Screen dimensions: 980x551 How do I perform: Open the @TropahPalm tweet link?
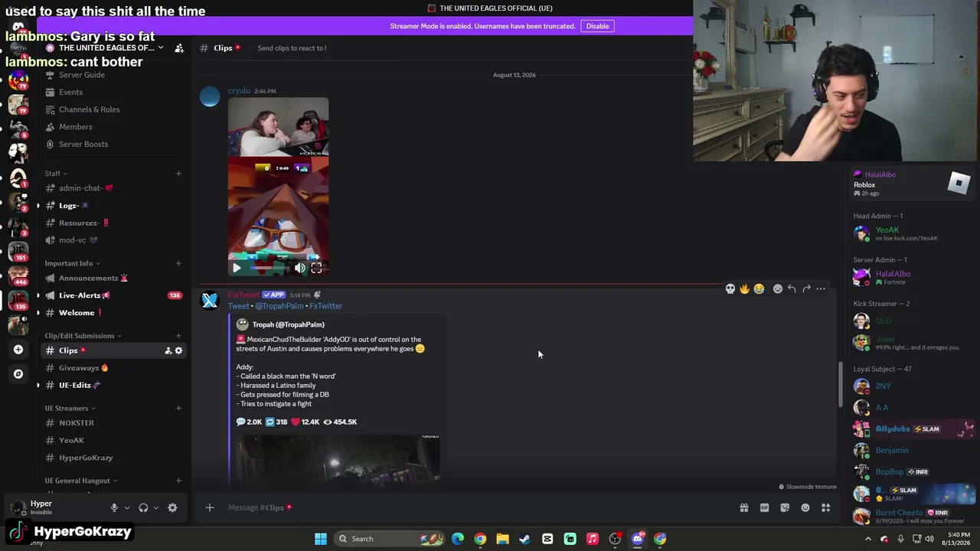tap(279, 306)
